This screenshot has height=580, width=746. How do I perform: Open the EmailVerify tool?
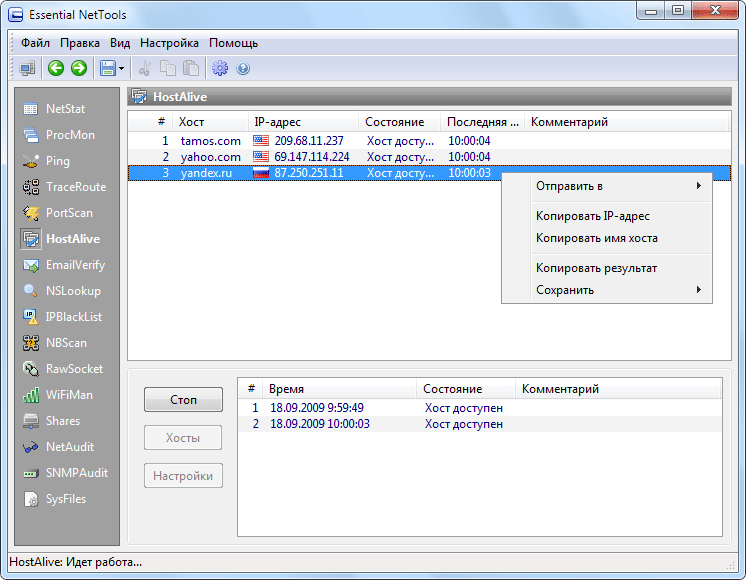click(x=64, y=265)
